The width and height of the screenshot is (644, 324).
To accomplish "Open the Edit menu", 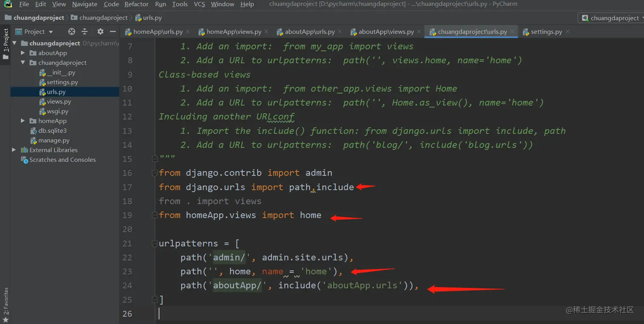I will pos(41,4).
